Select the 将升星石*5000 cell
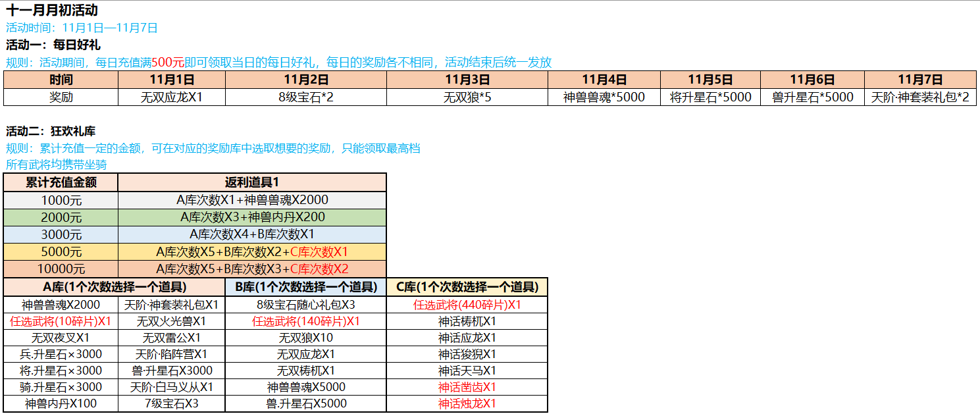The height and width of the screenshot is (414, 980). click(x=710, y=97)
